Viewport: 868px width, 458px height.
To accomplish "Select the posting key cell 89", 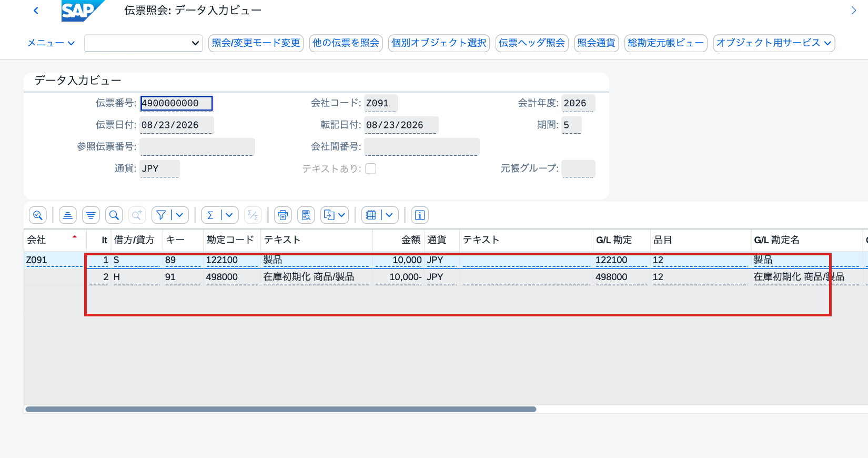I will coord(182,260).
